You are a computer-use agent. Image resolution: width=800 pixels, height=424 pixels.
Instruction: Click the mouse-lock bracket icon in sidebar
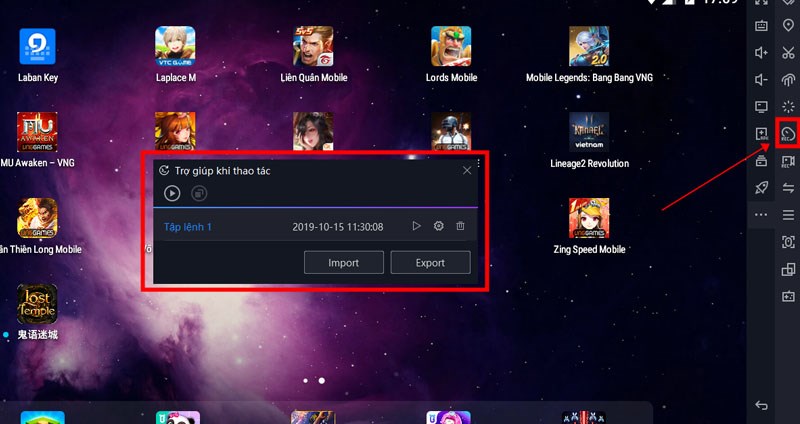click(788, 242)
